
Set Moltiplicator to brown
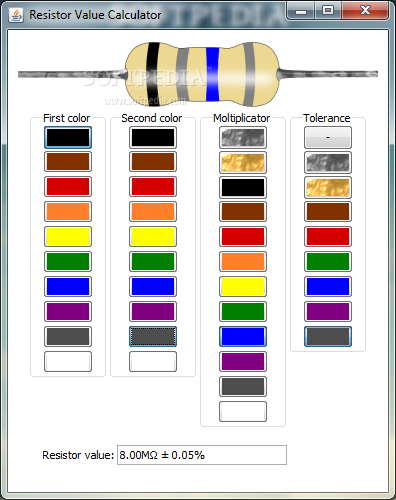pyautogui.click(x=243, y=212)
